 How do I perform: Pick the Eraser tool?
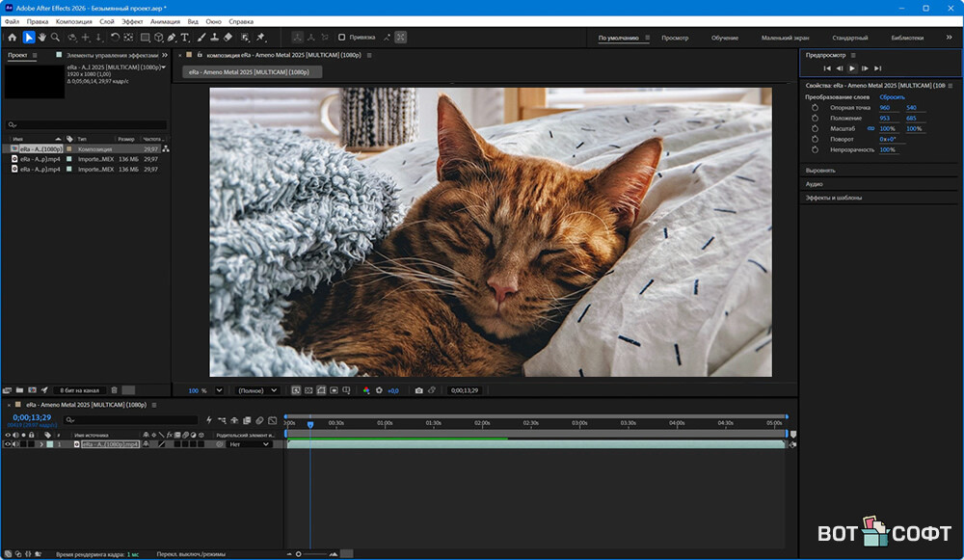coord(228,38)
